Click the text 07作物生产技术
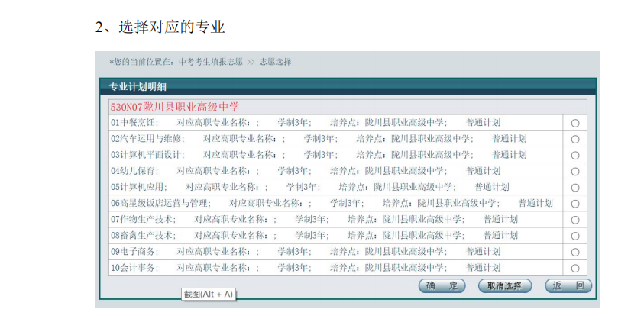Screen dimensions: 644x322 144,220
